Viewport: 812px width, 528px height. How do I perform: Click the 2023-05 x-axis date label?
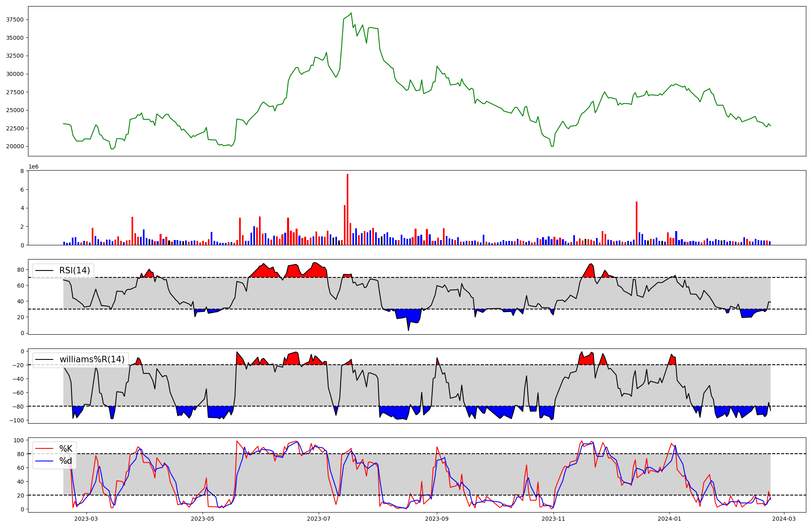203,519
